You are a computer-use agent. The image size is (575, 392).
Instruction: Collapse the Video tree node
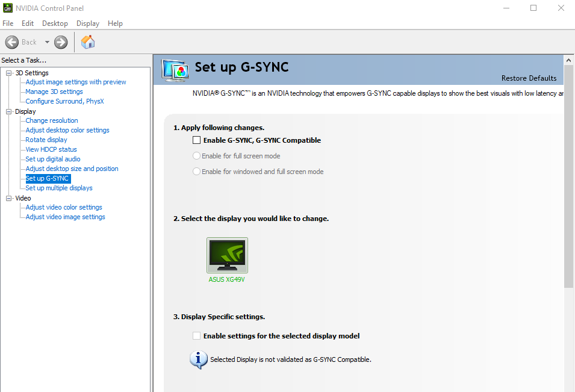pyautogui.click(x=7, y=198)
